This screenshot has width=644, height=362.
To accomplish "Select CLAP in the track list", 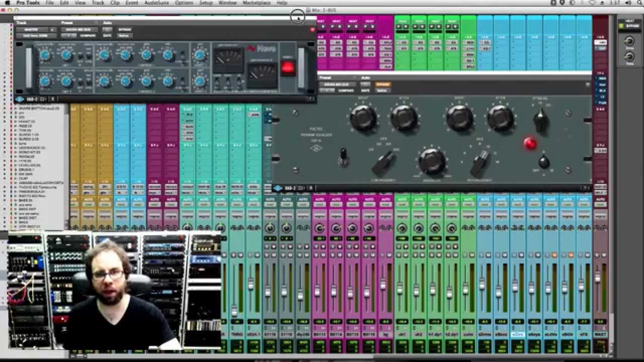I will point(24,177).
